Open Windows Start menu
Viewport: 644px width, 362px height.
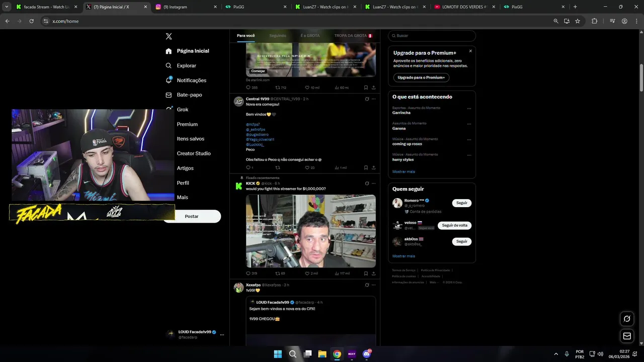click(x=278, y=354)
